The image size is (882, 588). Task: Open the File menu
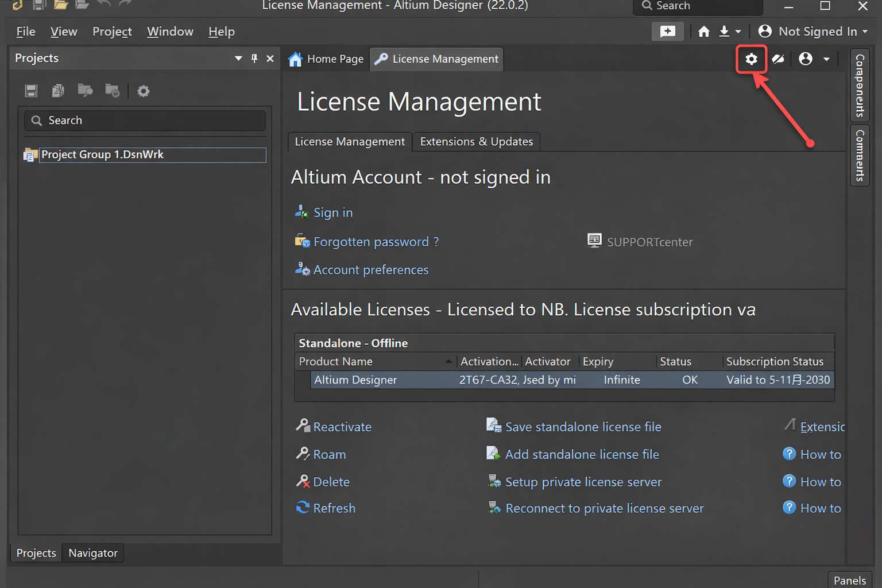coord(26,32)
